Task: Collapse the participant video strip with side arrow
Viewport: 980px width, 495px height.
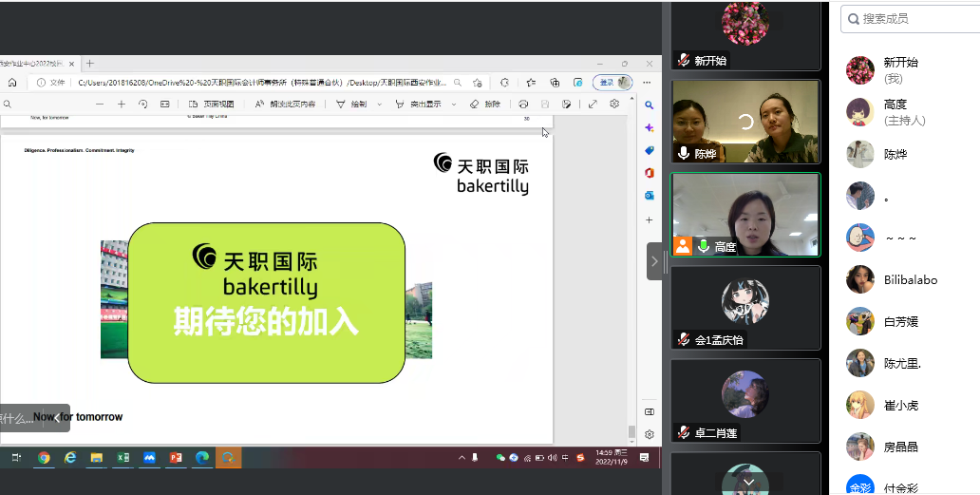Action: coord(654,260)
